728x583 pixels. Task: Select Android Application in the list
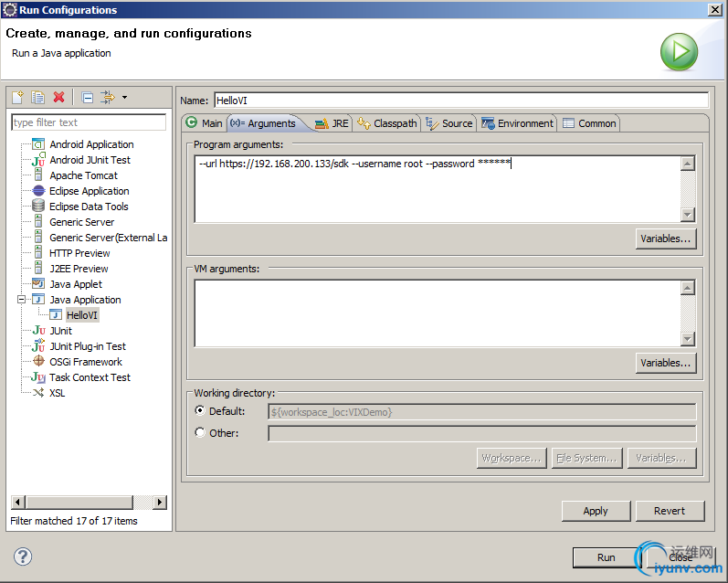click(91, 144)
